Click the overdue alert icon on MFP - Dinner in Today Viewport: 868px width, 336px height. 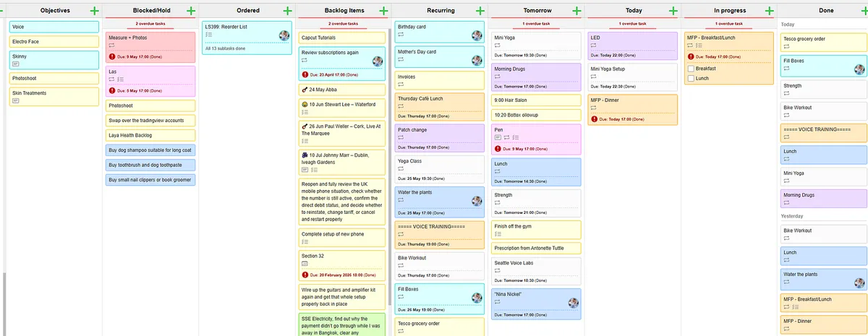tap(595, 119)
